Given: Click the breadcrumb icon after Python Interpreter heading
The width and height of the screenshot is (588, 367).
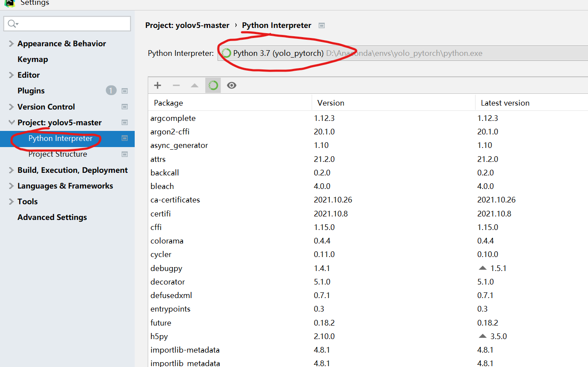Looking at the screenshot, I should pos(321,25).
